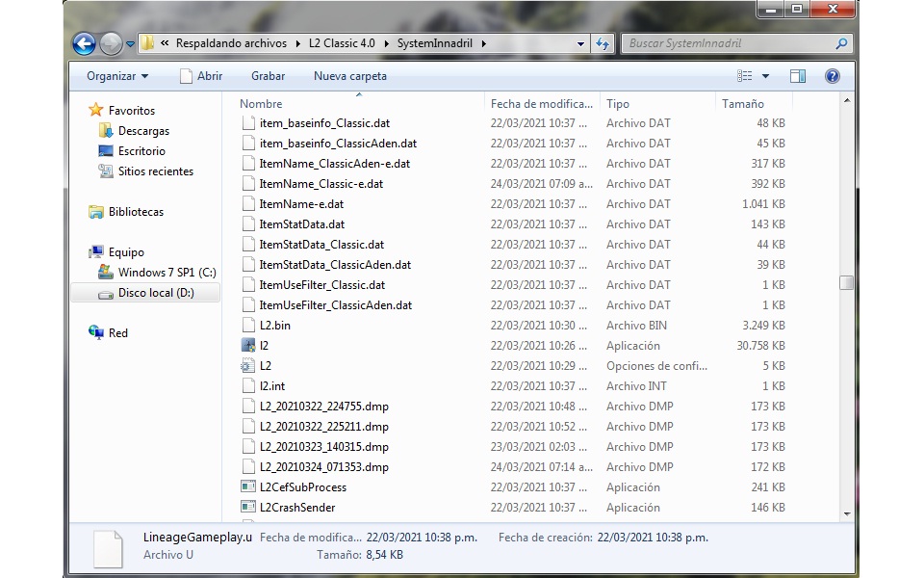Select the L2CefSubProcess application icon
Viewport: 924px width, 578px height.
pos(248,487)
